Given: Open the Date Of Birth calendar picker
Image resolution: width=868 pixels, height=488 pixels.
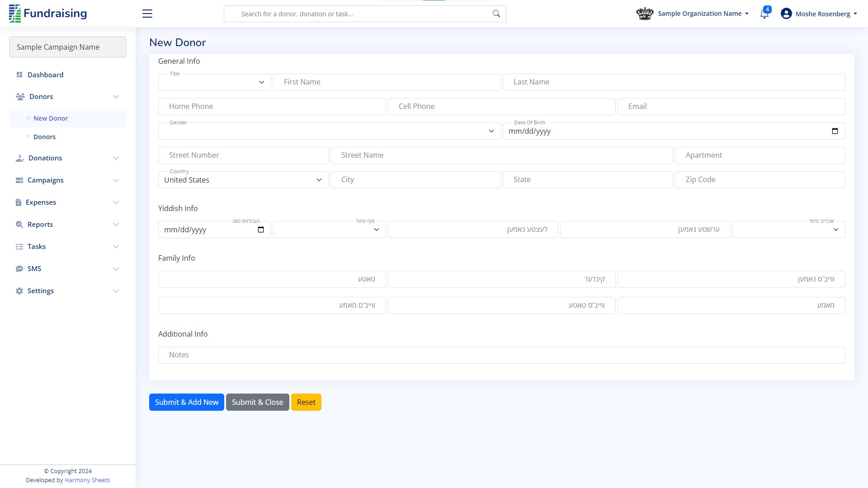Looking at the screenshot, I should pyautogui.click(x=835, y=131).
